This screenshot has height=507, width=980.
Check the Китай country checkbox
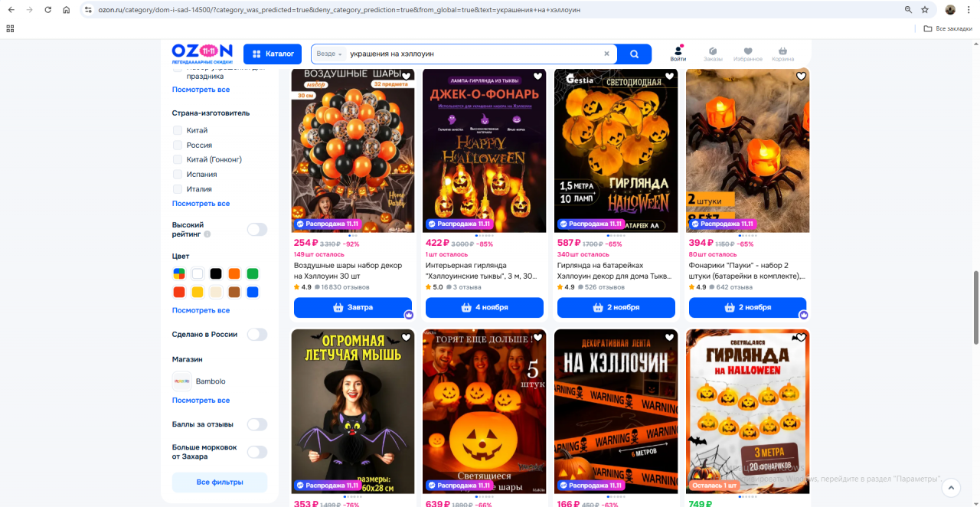pos(178,130)
